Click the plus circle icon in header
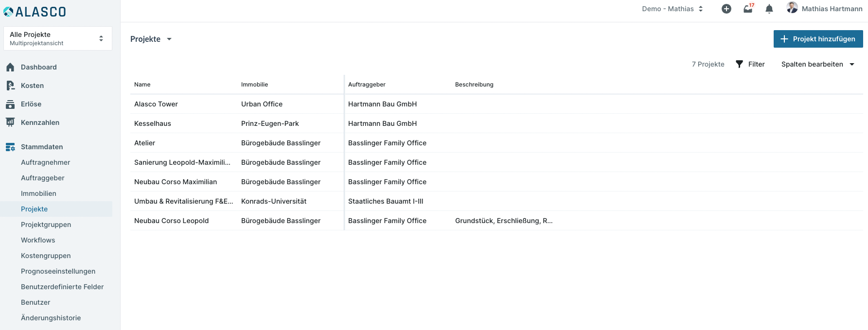The image size is (868, 330). click(x=726, y=9)
